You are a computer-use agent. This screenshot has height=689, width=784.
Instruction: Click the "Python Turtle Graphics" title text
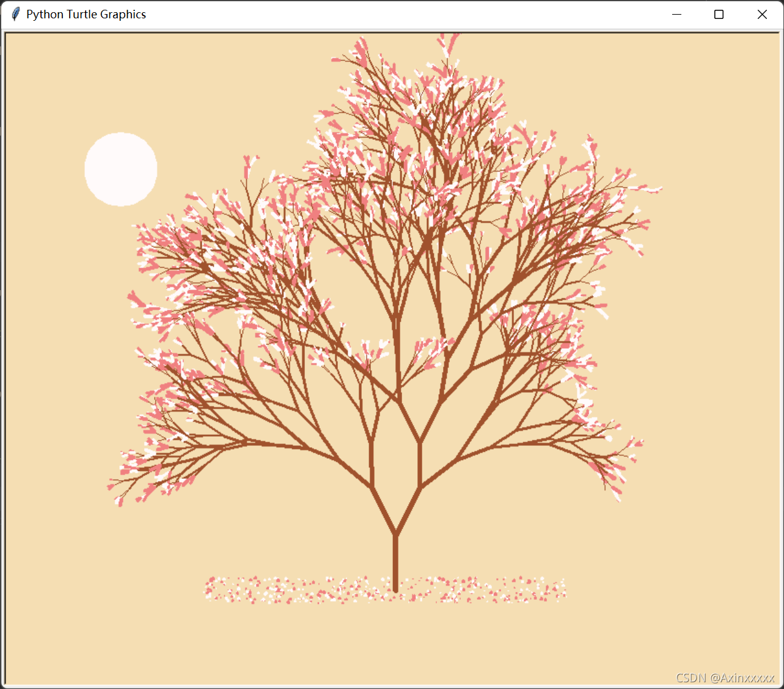(x=86, y=14)
